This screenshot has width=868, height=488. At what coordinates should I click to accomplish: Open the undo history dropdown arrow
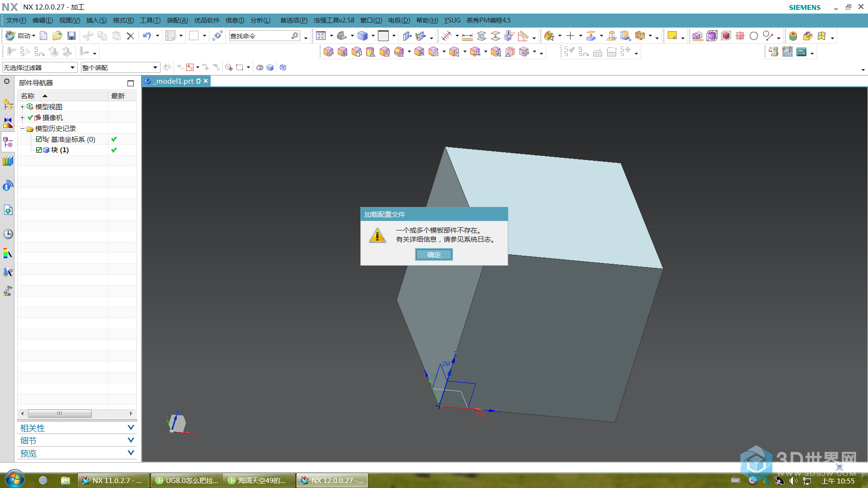(157, 36)
